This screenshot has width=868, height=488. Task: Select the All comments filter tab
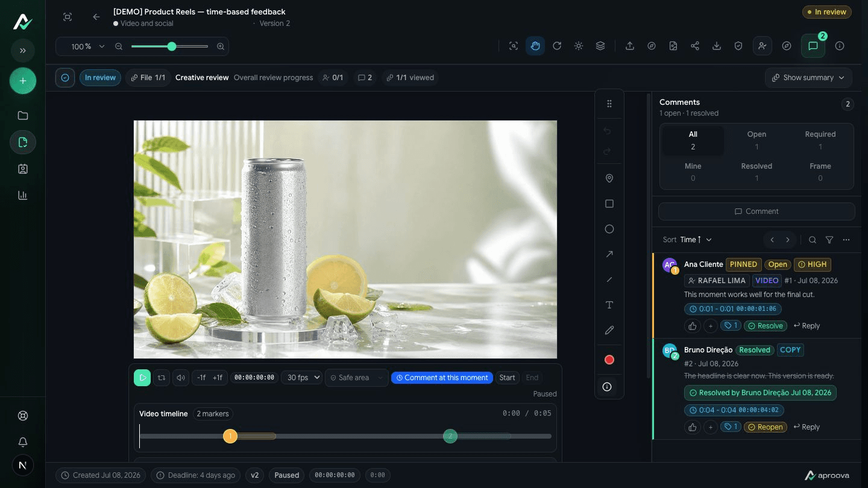tap(693, 140)
